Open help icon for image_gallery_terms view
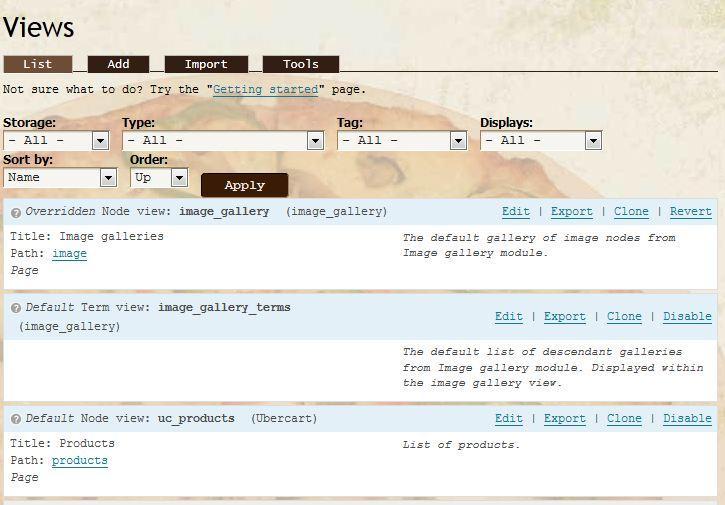 coord(16,308)
